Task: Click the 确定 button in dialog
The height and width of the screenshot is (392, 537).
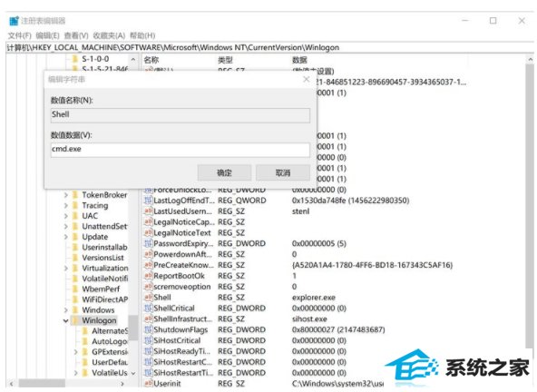Action: 224,172
